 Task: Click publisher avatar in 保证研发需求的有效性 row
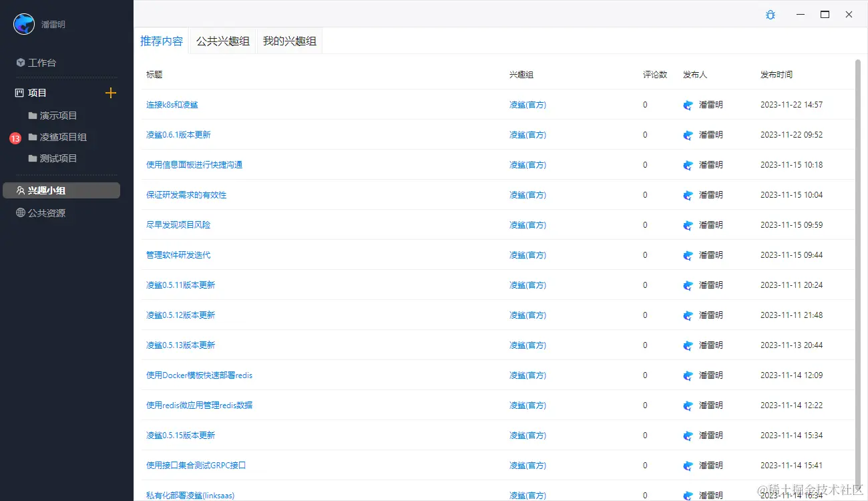tap(688, 195)
